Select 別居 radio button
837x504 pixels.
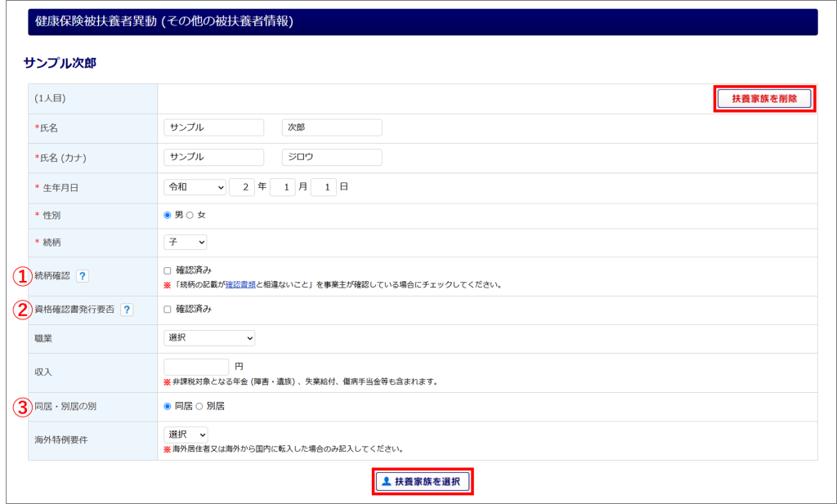[x=199, y=406]
